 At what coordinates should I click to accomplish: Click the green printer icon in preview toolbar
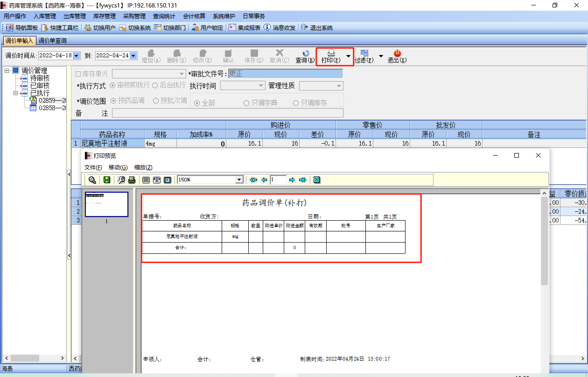[x=132, y=180]
